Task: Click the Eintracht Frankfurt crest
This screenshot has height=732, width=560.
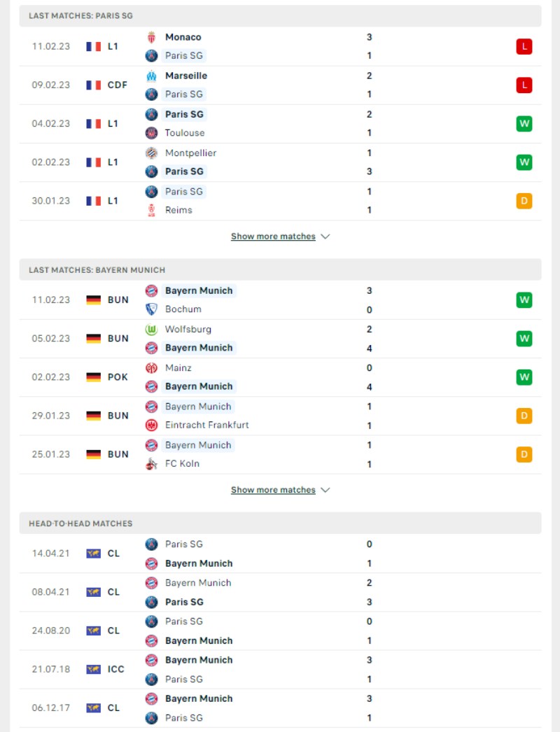Action: tap(151, 425)
